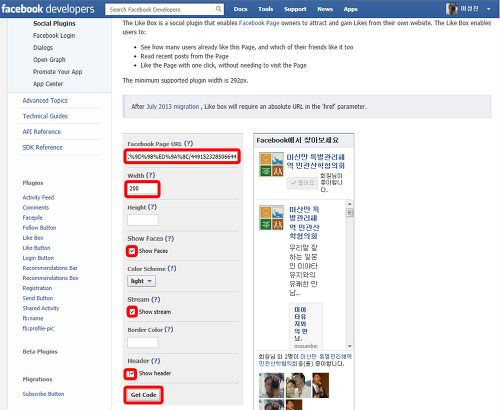Image resolution: width=500 pixels, height=410 pixels.
Task: Open Like Button plugin page
Action: point(36,248)
